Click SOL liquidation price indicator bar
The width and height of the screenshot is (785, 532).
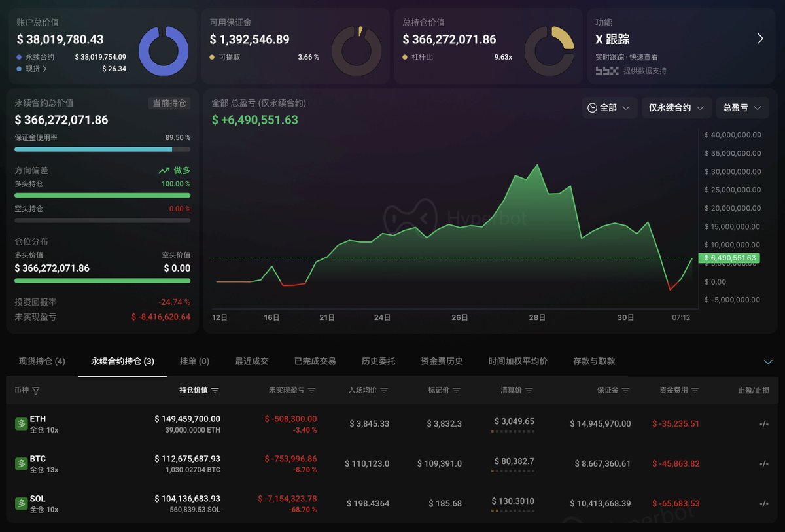[x=513, y=511]
